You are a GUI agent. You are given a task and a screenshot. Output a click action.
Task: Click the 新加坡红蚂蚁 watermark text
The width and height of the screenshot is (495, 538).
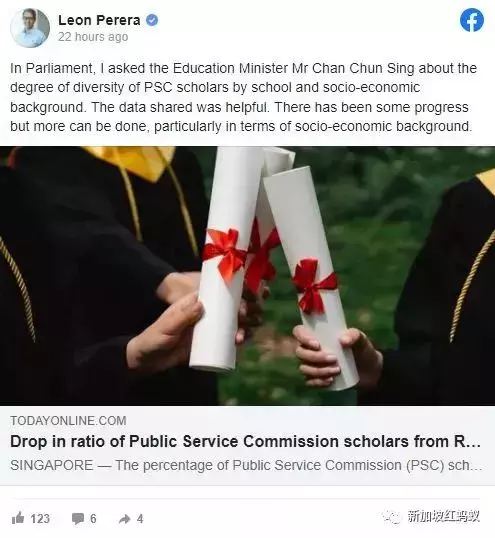pos(443,516)
